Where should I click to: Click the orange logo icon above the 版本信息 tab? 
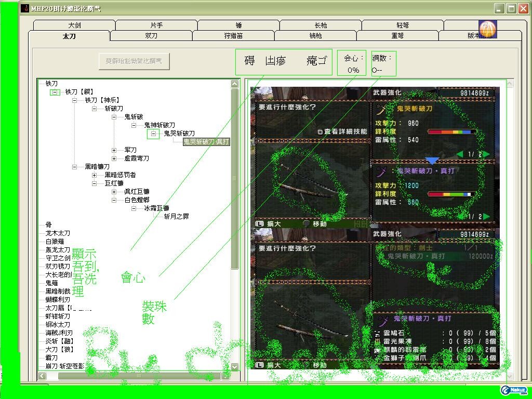click(487, 29)
